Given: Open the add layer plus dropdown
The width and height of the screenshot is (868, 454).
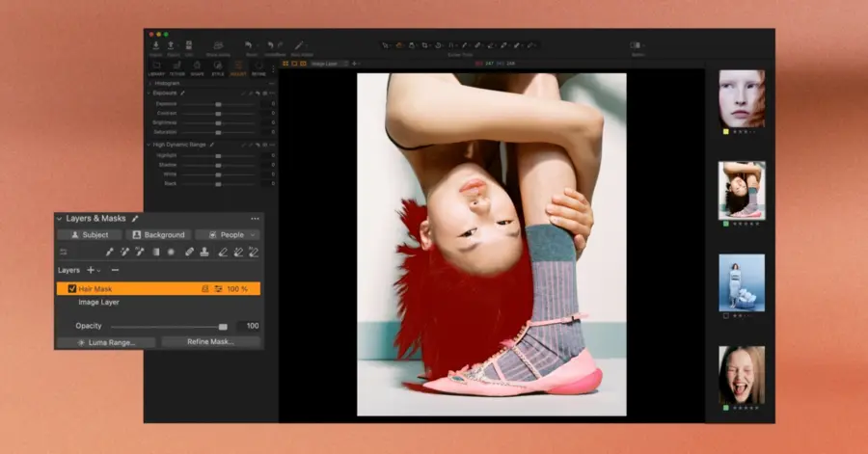Looking at the screenshot, I should [x=94, y=271].
